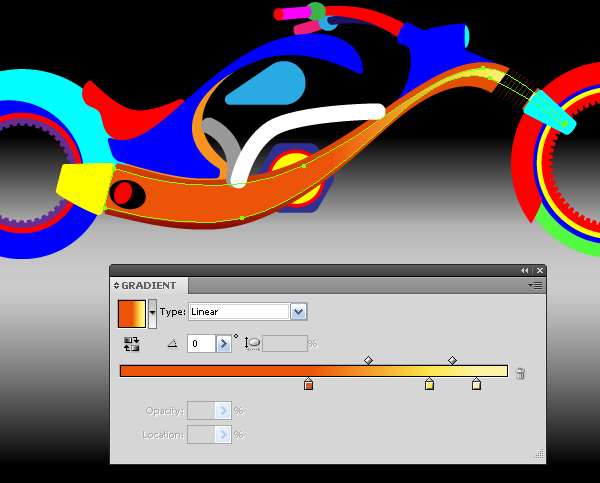Open the Location percentage dropdown arrow
Image resolution: width=600 pixels, height=483 pixels.
pos(223,435)
